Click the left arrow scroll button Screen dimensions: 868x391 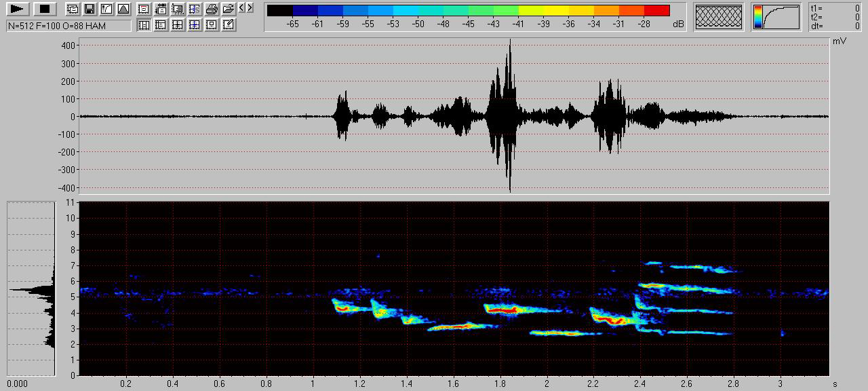(242, 8)
